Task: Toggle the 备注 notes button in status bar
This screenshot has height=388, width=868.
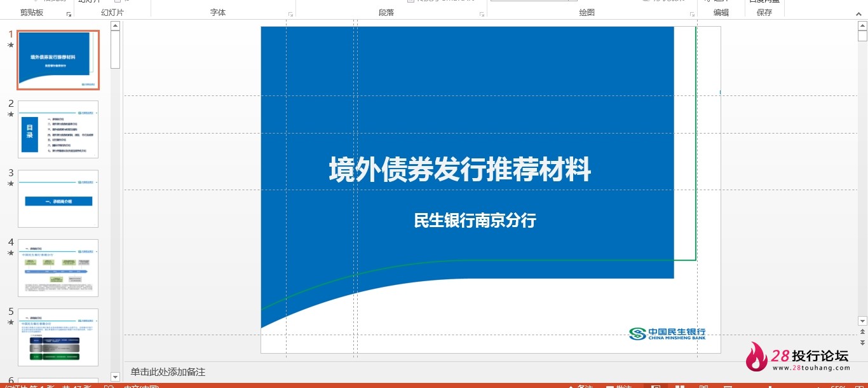Action: pyautogui.click(x=580, y=385)
